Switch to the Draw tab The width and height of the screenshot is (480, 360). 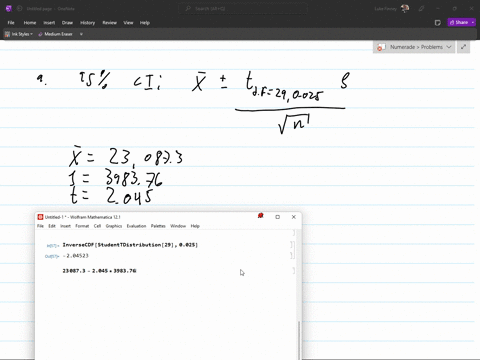click(x=67, y=23)
